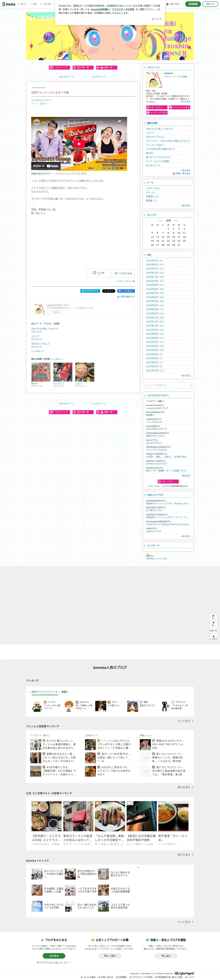
Task: Click the リブログする button
Action: [123, 273]
